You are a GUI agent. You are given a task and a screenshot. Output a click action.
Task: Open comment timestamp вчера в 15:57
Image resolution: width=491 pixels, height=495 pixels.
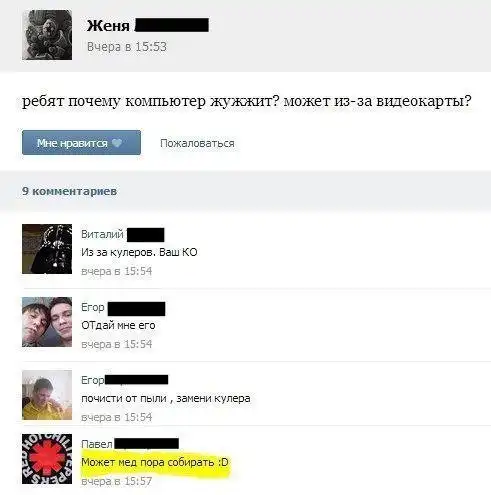pyautogui.click(x=116, y=481)
